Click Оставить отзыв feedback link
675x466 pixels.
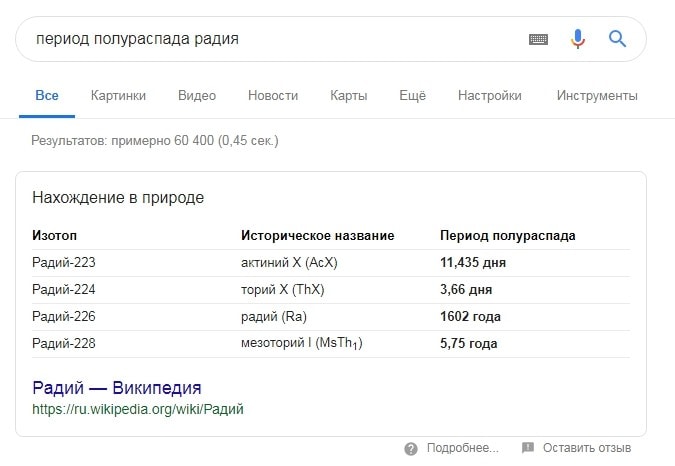point(587,448)
